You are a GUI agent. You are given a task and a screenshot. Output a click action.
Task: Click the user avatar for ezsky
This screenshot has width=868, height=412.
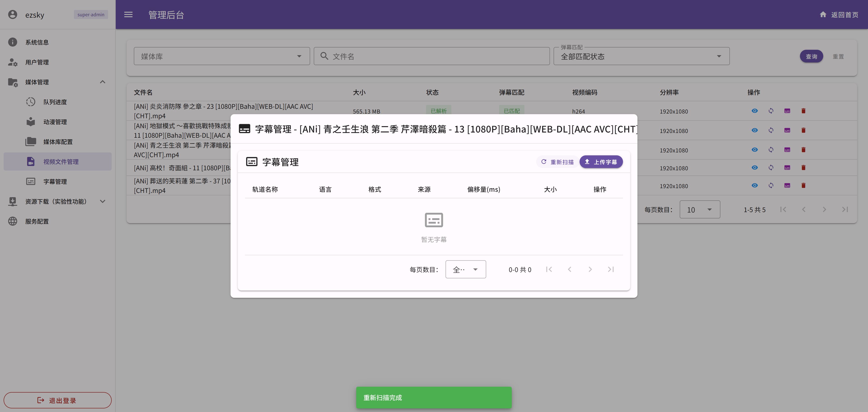coord(12,14)
